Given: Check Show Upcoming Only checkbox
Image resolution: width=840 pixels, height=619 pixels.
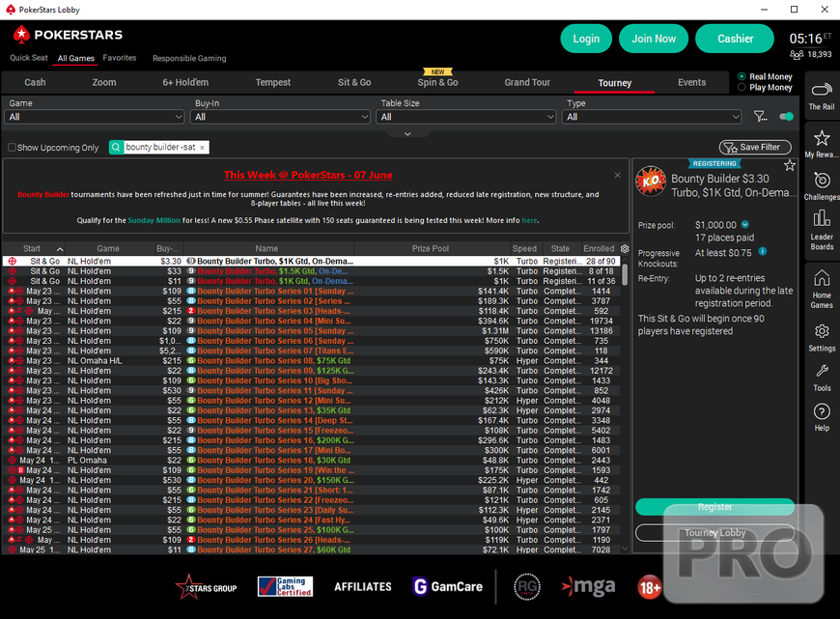Looking at the screenshot, I should pos(12,148).
